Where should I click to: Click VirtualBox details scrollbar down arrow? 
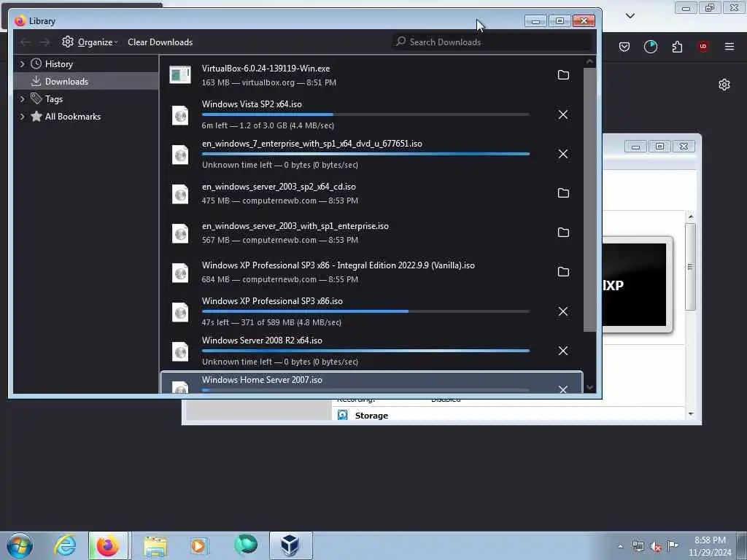tap(691, 414)
